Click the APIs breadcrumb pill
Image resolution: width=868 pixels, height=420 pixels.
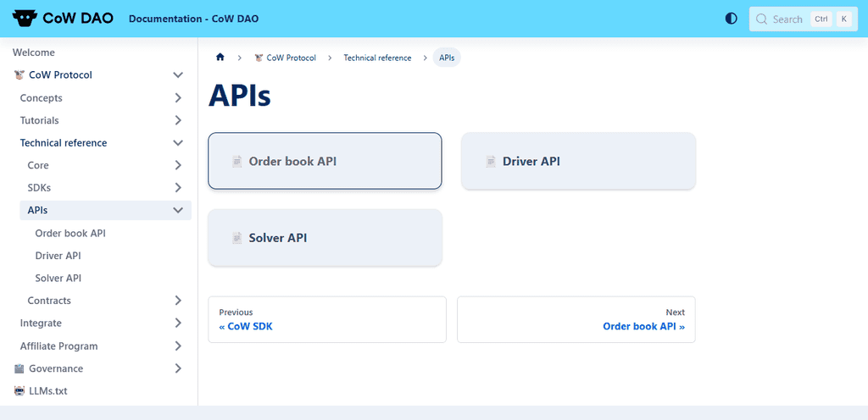[x=447, y=58]
